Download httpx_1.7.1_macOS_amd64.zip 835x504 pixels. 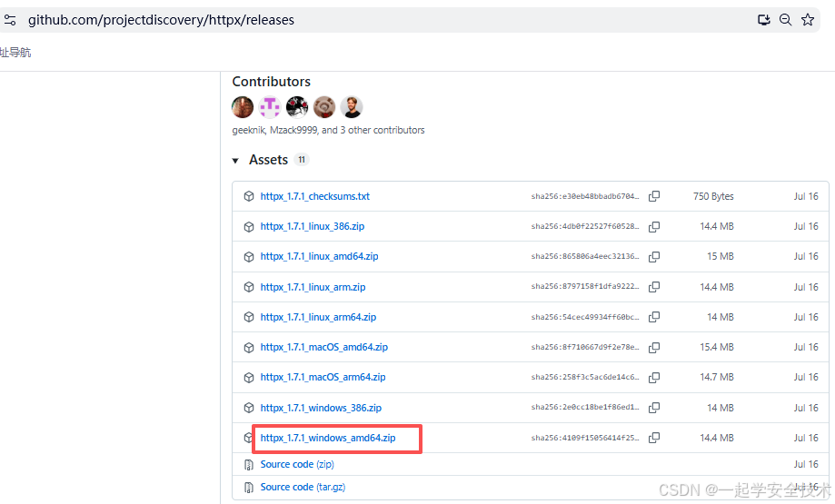(x=324, y=347)
